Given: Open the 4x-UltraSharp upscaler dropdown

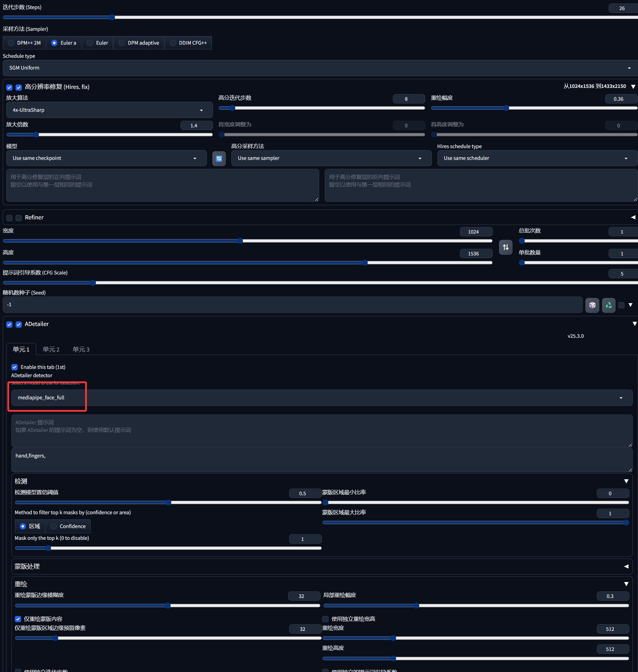Looking at the screenshot, I should click(x=109, y=110).
